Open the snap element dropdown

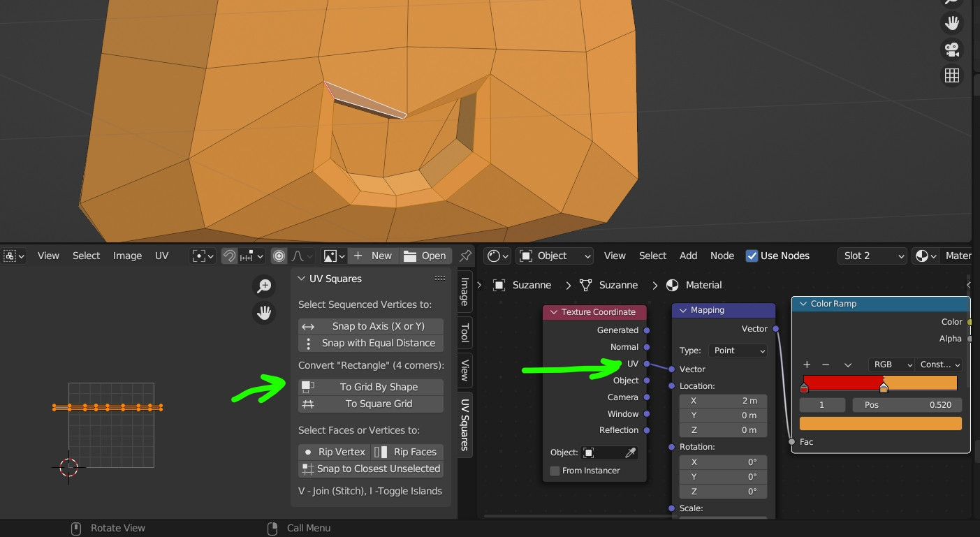point(252,256)
